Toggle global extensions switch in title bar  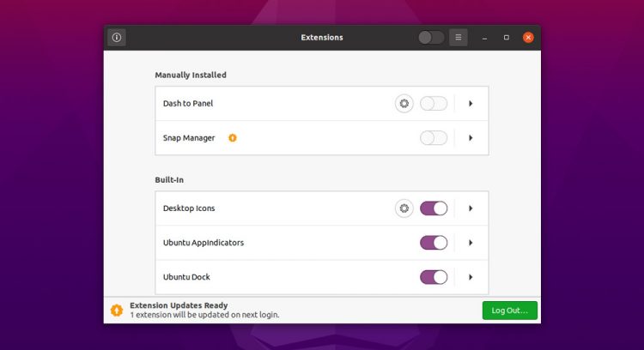pyautogui.click(x=431, y=38)
